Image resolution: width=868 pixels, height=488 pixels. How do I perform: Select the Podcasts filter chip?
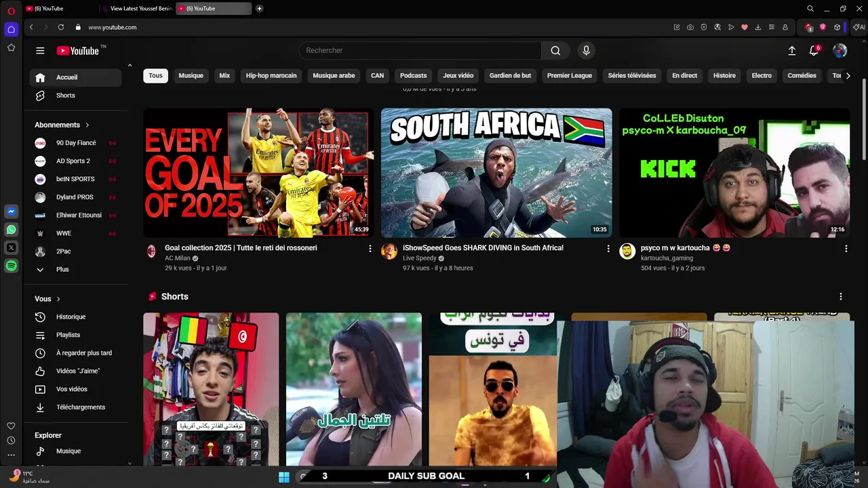(x=413, y=76)
